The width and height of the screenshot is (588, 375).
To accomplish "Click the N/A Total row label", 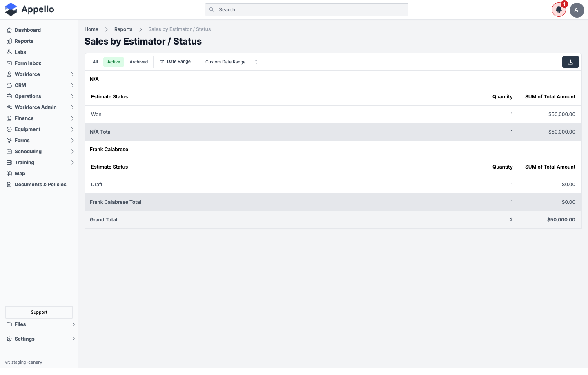I will (101, 132).
